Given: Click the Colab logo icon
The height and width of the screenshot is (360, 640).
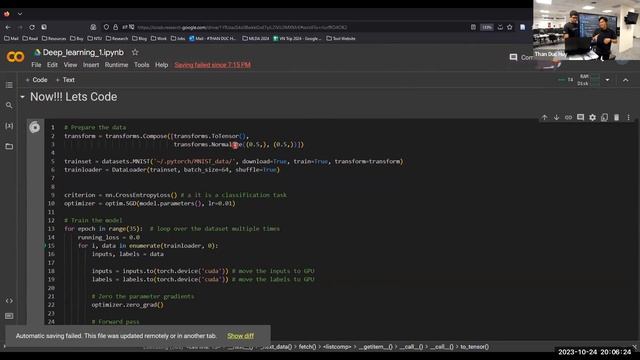Looking at the screenshot, I should click(x=15, y=57).
